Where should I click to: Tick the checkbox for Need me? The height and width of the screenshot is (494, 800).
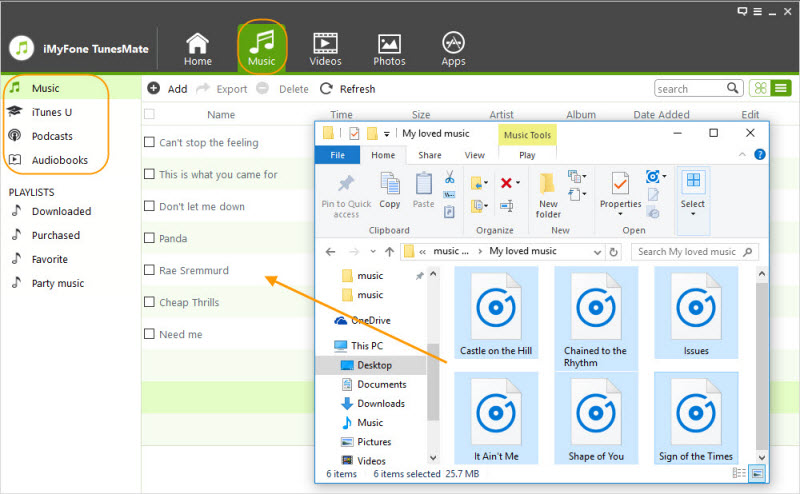pos(149,334)
